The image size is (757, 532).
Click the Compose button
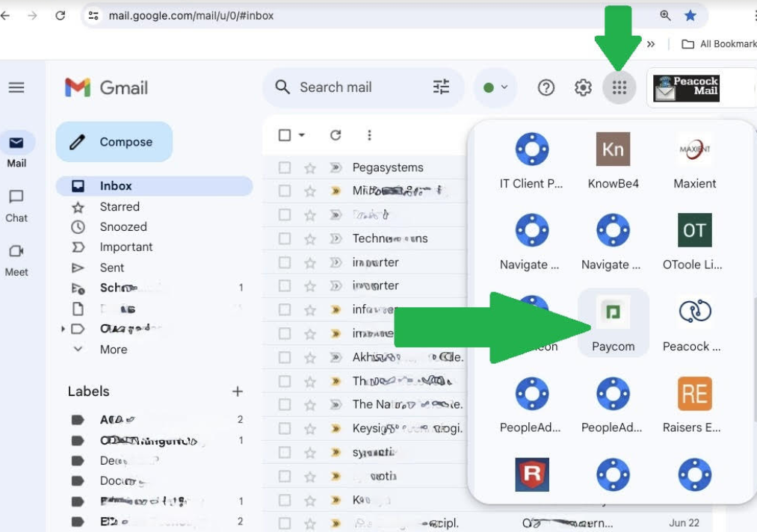(114, 142)
